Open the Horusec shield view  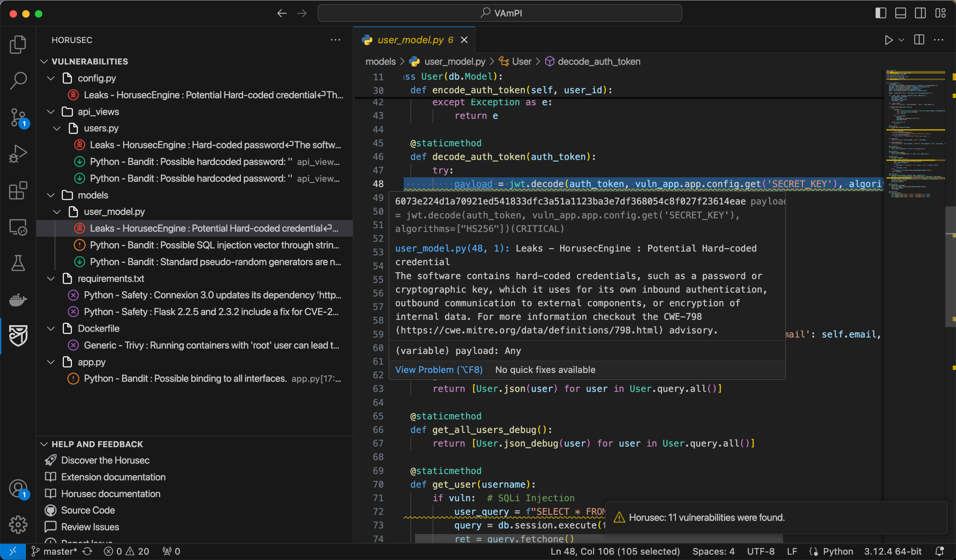[x=18, y=335]
